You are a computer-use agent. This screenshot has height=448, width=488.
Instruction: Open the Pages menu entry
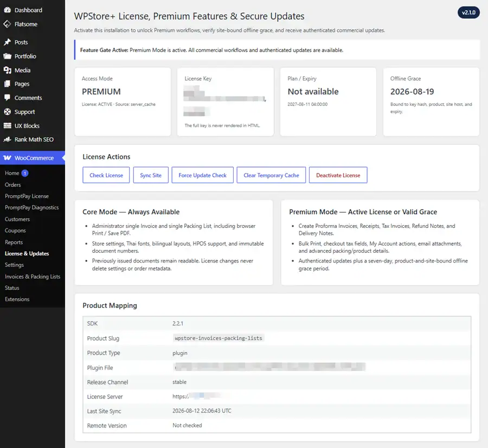(22, 84)
